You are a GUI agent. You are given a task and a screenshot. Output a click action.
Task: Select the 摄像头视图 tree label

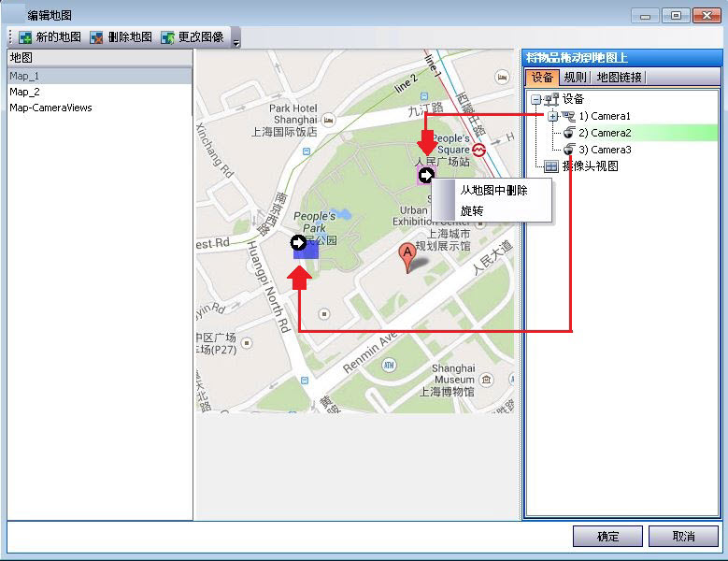pos(590,166)
